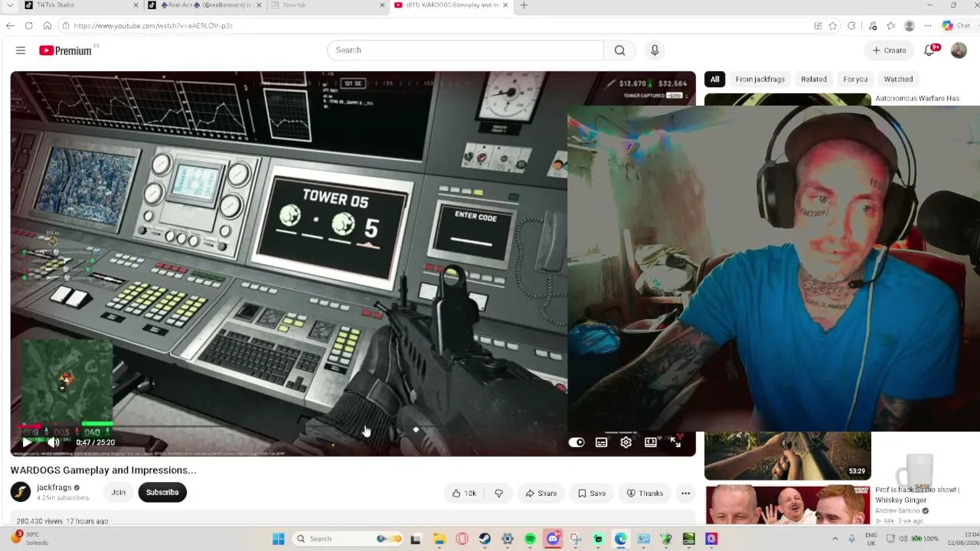Share the WARDOGS video
This screenshot has height=551, width=980.
pyautogui.click(x=541, y=494)
